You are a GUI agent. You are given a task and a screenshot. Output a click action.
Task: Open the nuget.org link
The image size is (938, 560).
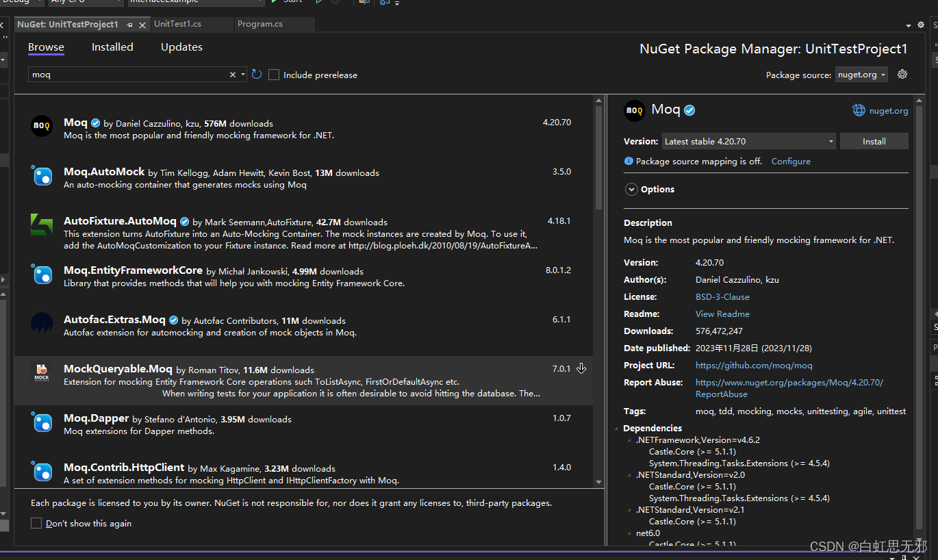(x=889, y=111)
